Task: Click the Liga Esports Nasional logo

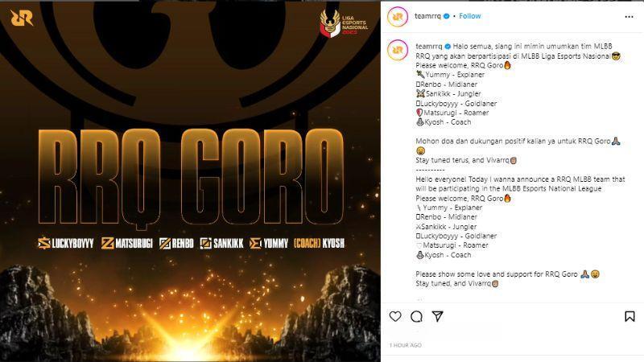Action: 344,23
